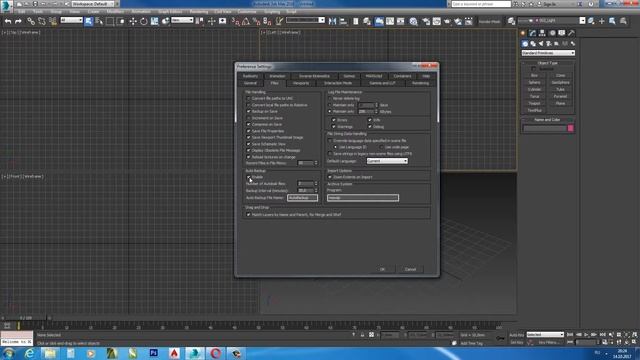This screenshot has height=360, width=640.
Task: Switch to the Interaction Mode tab
Action: click(x=338, y=83)
